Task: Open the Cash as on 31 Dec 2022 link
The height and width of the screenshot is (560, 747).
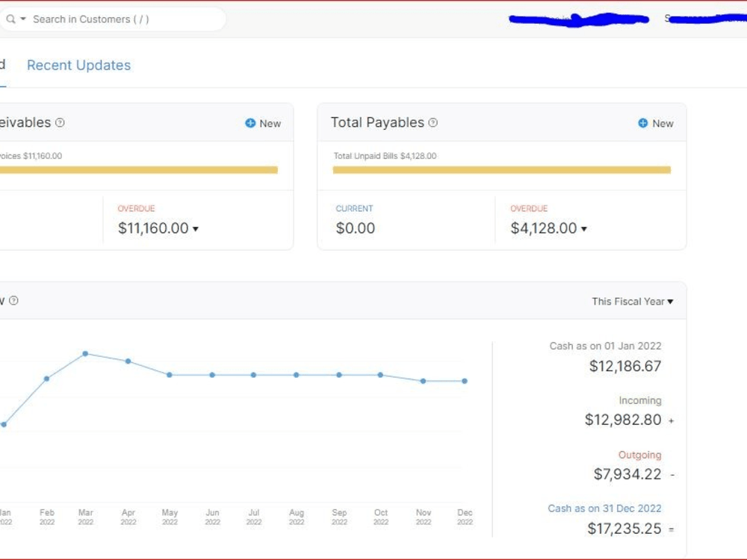Action: [x=604, y=508]
